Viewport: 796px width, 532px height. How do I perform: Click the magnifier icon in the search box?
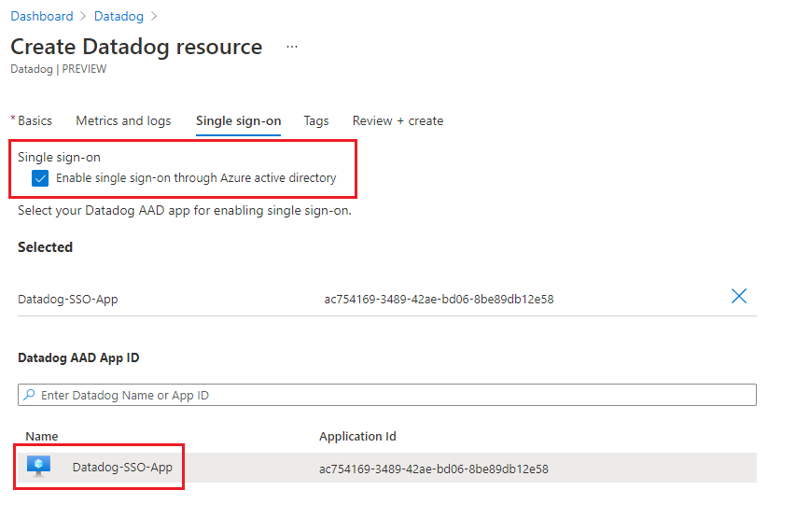30,396
